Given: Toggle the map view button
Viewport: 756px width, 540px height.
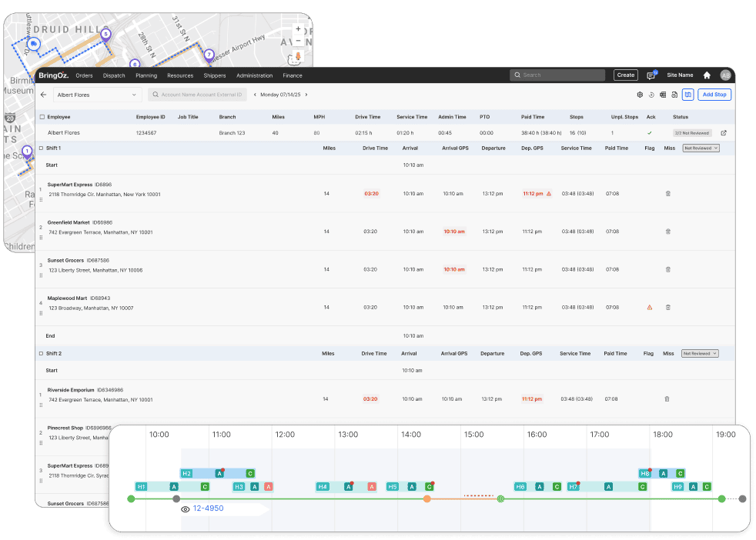Looking at the screenshot, I should click(x=688, y=95).
